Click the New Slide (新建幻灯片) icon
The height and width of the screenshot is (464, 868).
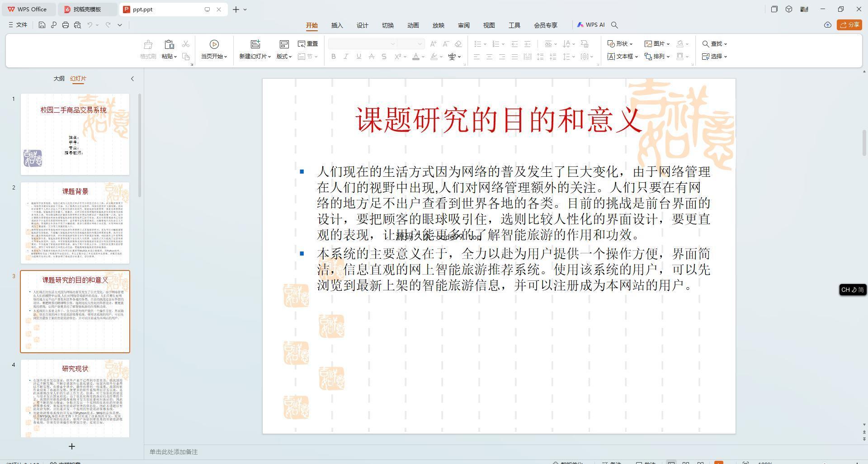pyautogui.click(x=255, y=44)
